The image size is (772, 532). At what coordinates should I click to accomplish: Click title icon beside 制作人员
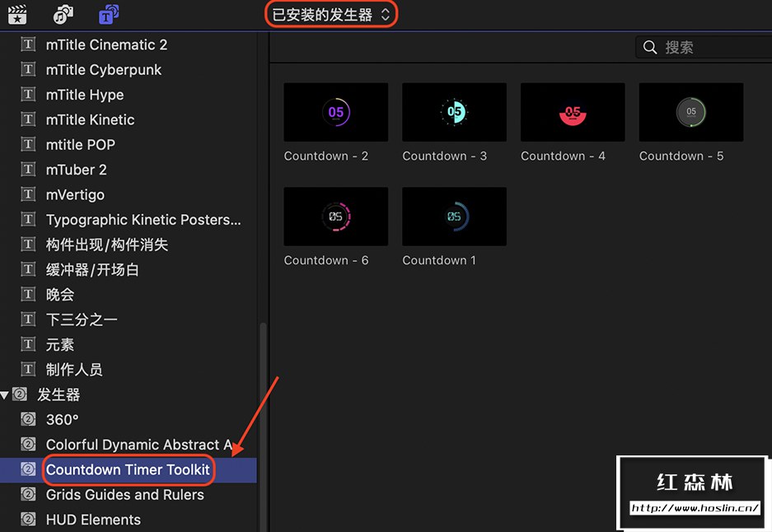click(x=28, y=370)
